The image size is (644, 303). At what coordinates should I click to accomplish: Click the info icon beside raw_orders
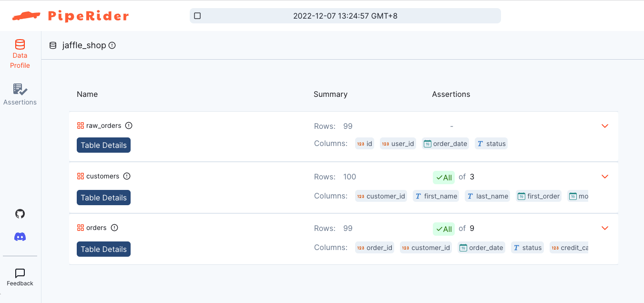pyautogui.click(x=129, y=125)
